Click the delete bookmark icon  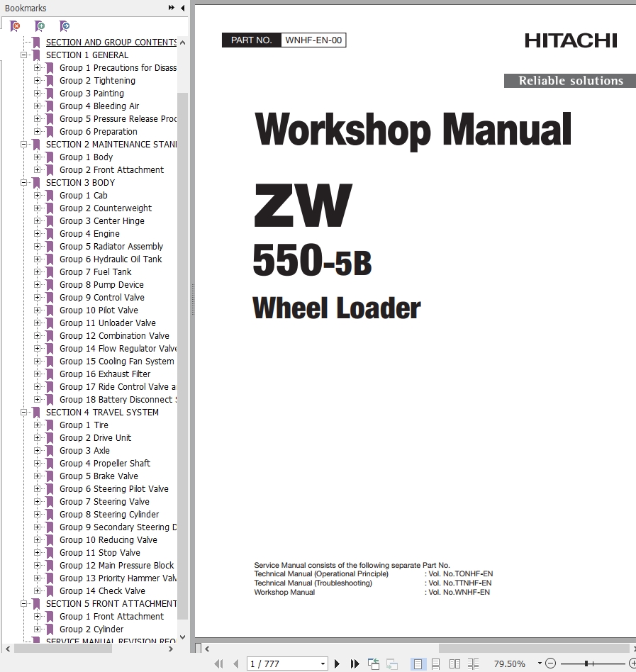click(15, 26)
